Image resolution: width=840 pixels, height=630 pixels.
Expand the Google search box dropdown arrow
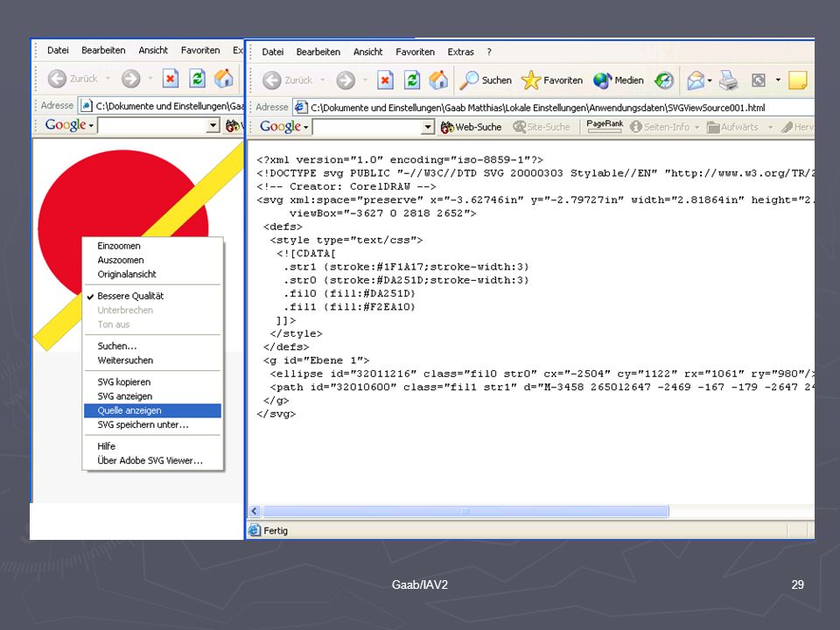pyautogui.click(x=428, y=127)
